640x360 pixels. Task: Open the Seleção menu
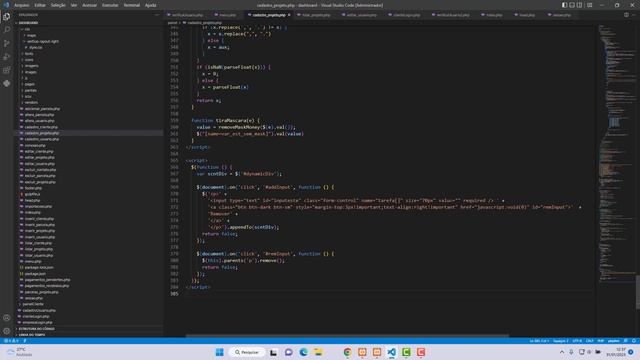pos(58,5)
